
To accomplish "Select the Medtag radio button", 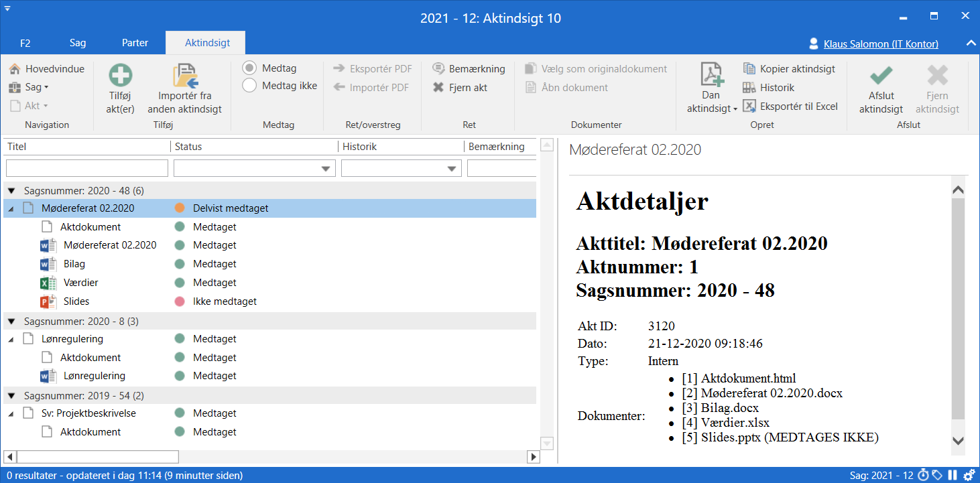I will pyautogui.click(x=248, y=68).
